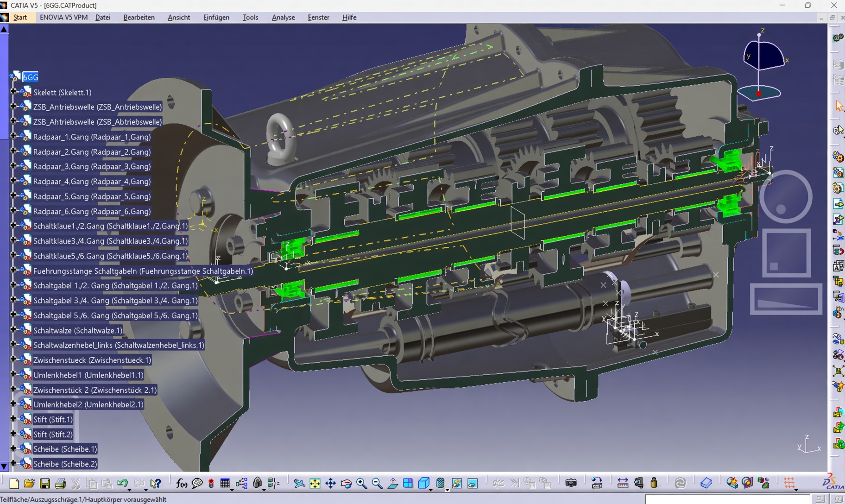Click the Capture camera icon
This screenshot has height=504, width=845.
[x=571, y=483]
